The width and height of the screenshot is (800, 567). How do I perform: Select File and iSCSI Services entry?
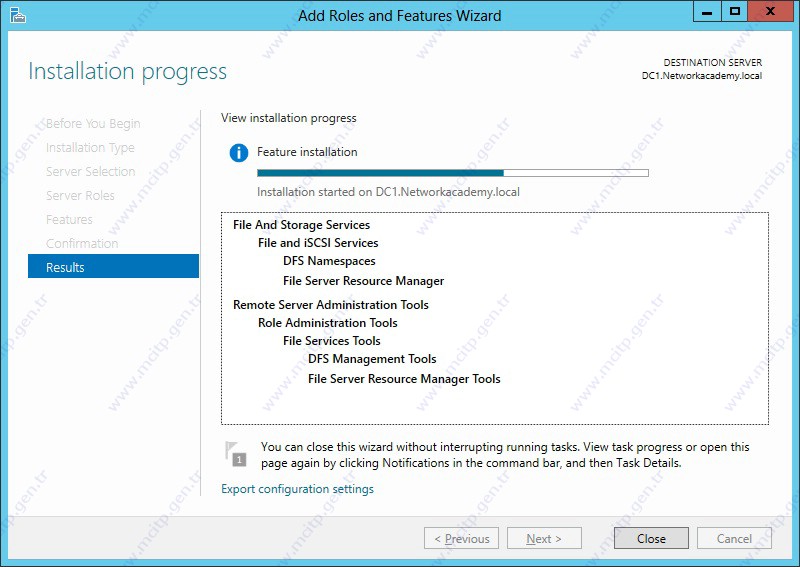[318, 243]
